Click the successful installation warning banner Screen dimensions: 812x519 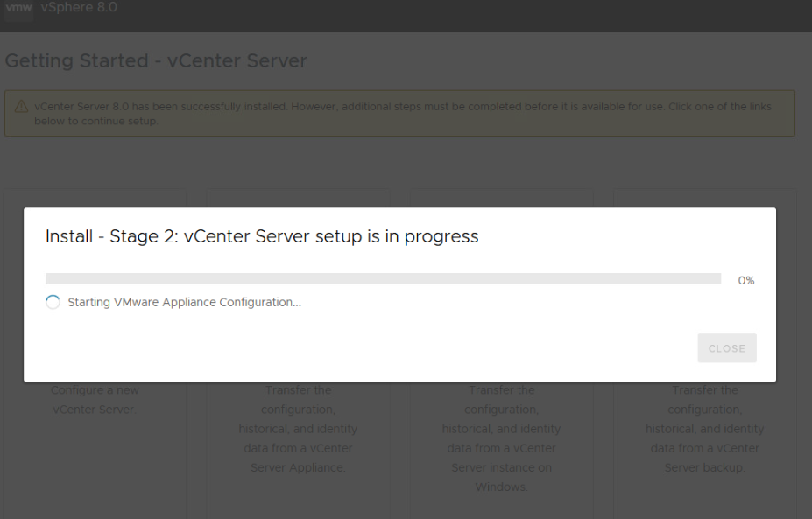406,112
